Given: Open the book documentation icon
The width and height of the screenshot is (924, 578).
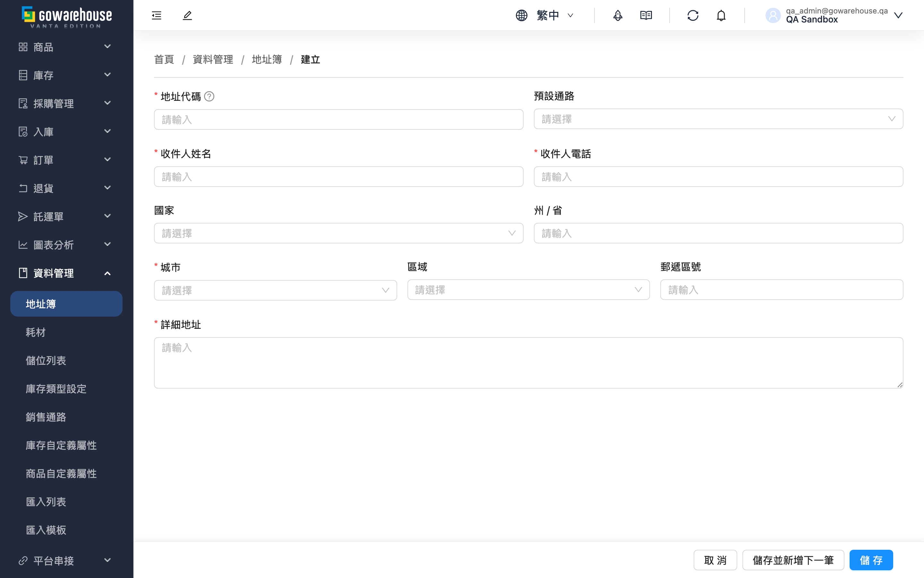Looking at the screenshot, I should click(x=646, y=15).
